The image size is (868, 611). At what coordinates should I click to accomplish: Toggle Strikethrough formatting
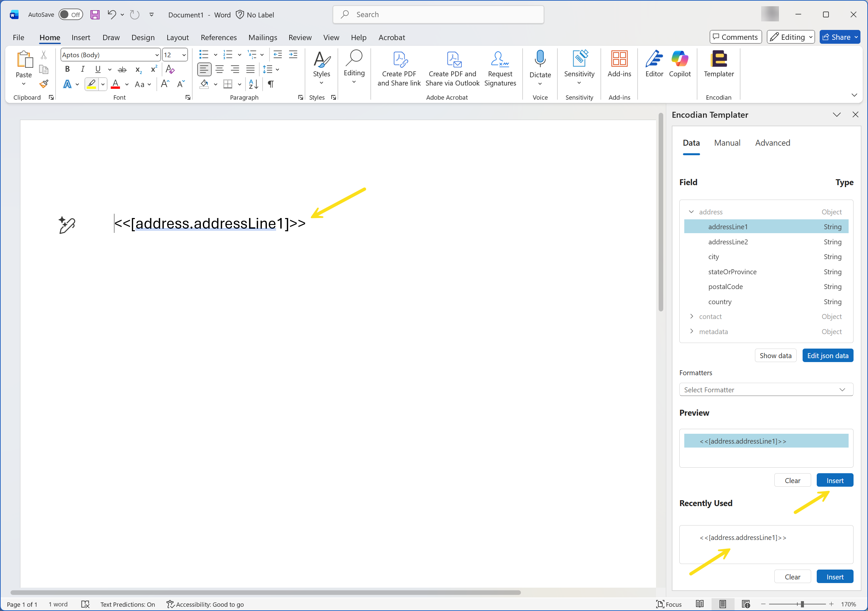click(x=122, y=70)
